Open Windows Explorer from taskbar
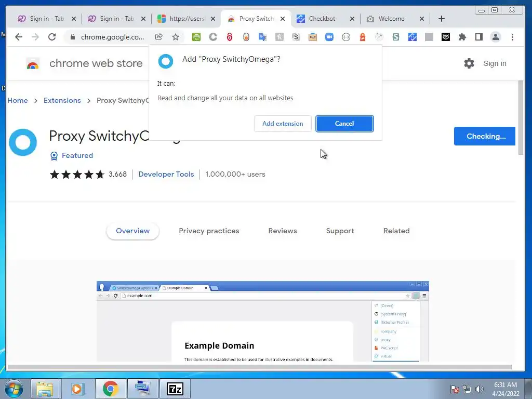532x399 pixels. pos(45,389)
